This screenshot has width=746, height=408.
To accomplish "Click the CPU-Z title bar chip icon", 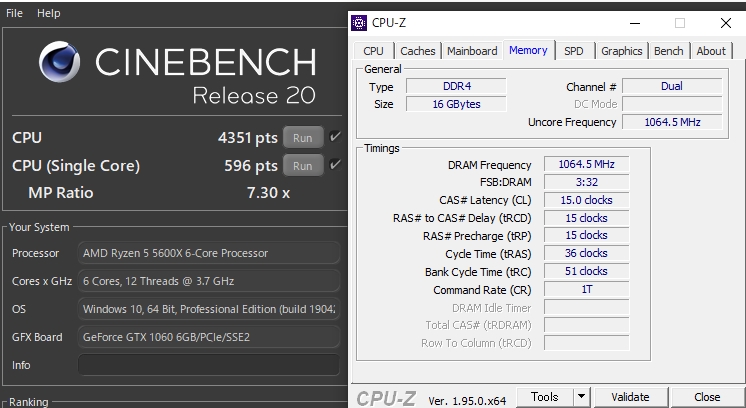I will [359, 23].
